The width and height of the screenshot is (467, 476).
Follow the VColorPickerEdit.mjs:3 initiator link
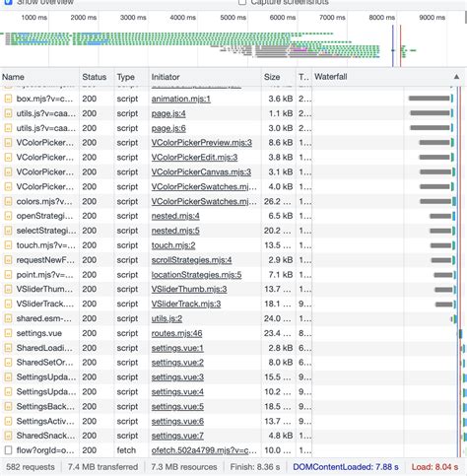194,158
